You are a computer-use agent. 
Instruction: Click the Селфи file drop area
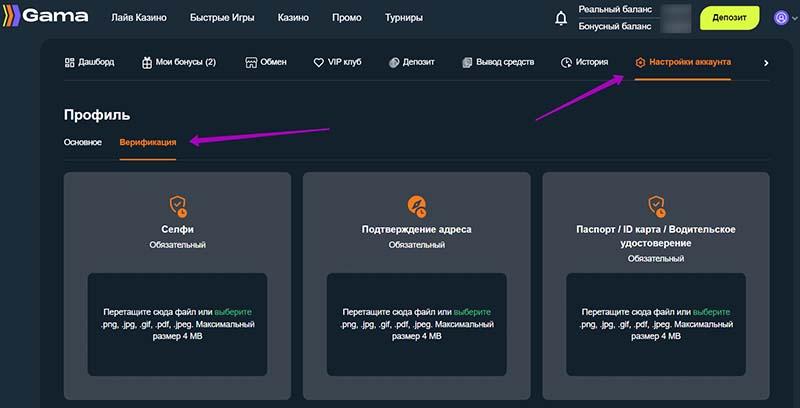click(178, 324)
